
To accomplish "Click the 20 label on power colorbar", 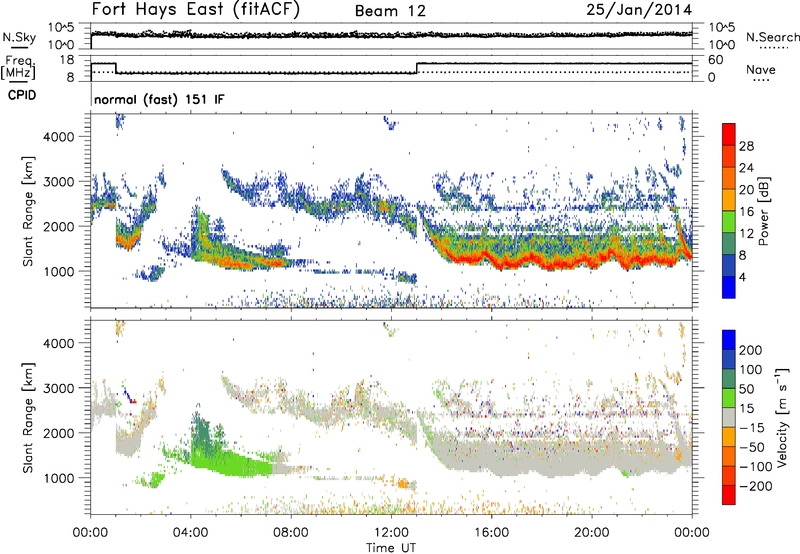I will (x=746, y=190).
